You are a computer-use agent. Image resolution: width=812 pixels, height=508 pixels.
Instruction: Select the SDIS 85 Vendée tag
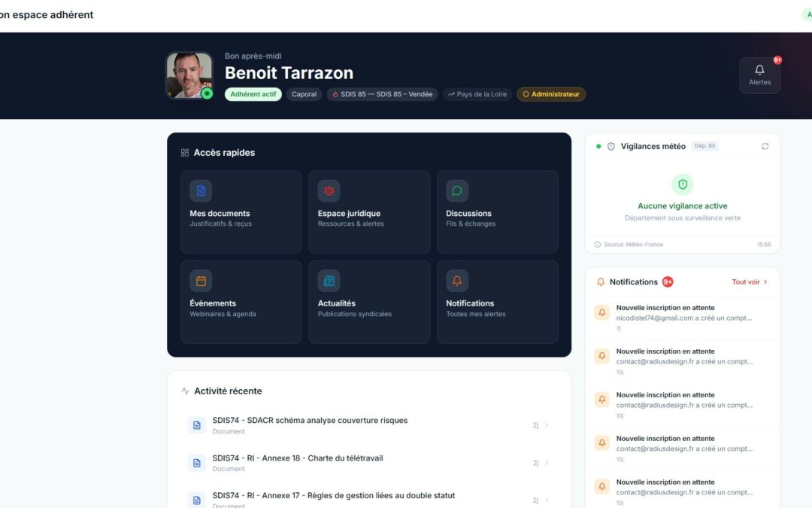click(382, 95)
